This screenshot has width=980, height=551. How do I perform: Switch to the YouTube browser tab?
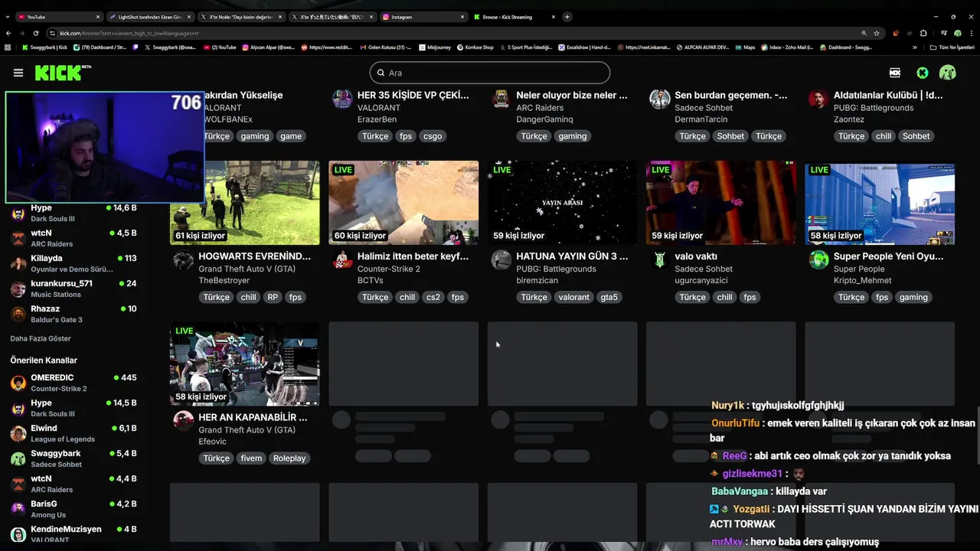point(59,17)
